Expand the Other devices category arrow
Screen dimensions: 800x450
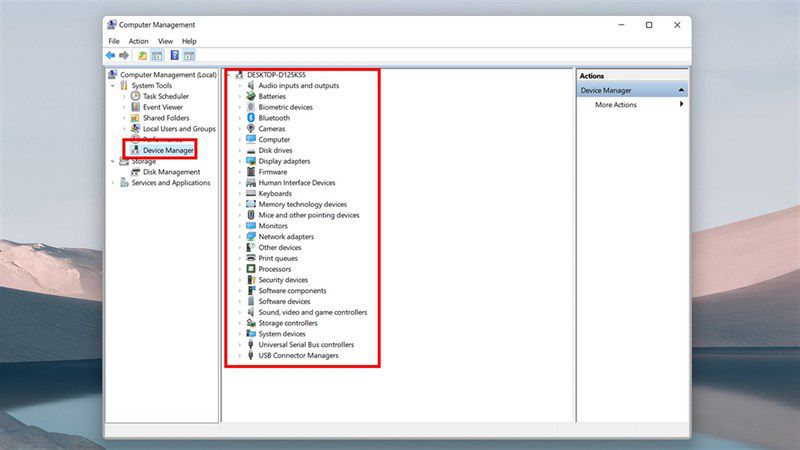click(x=240, y=247)
